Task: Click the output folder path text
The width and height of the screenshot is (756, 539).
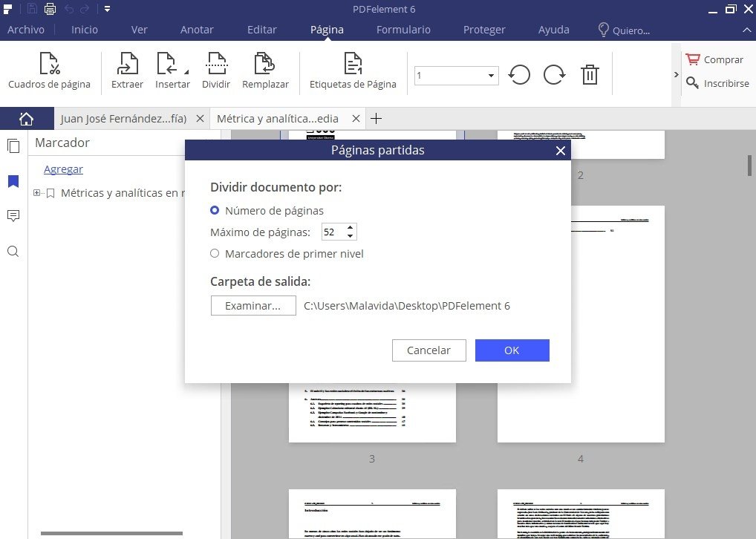Action: click(x=407, y=306)
